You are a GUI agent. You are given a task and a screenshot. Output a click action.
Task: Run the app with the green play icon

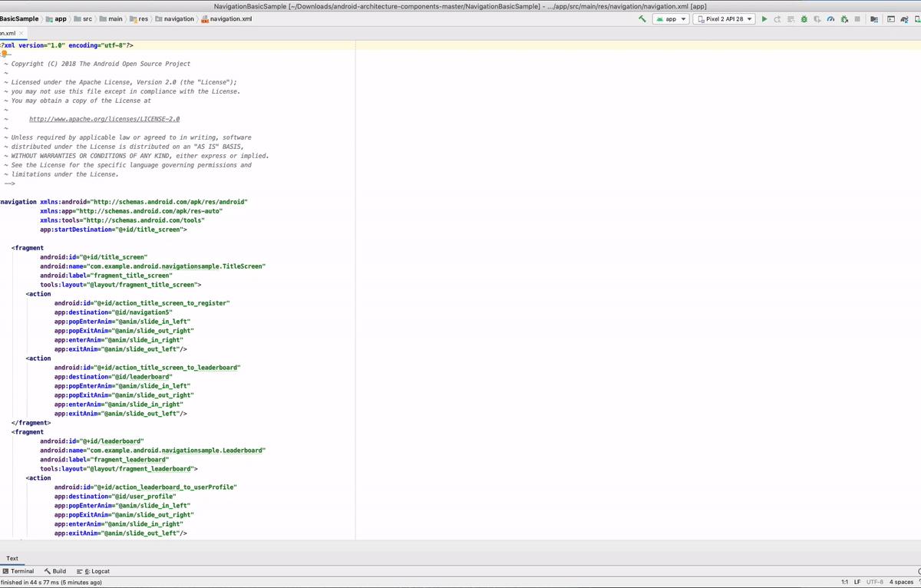764,18
